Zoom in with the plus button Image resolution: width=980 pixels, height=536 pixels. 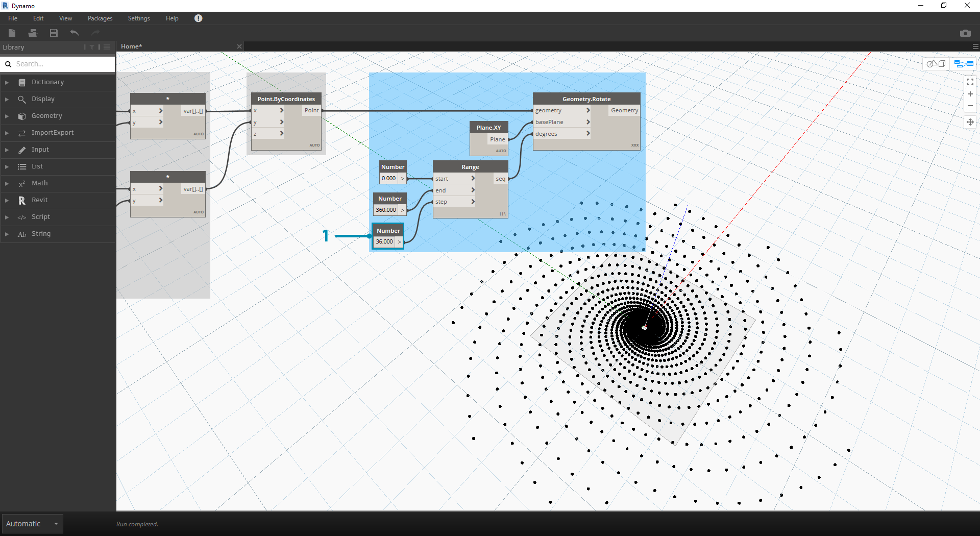coord(970,94)
